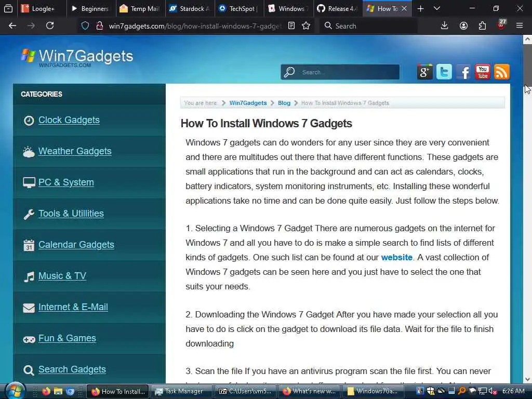Open the Firefox View icon
The width and height of the screenshot is (532, 399).
8,9
